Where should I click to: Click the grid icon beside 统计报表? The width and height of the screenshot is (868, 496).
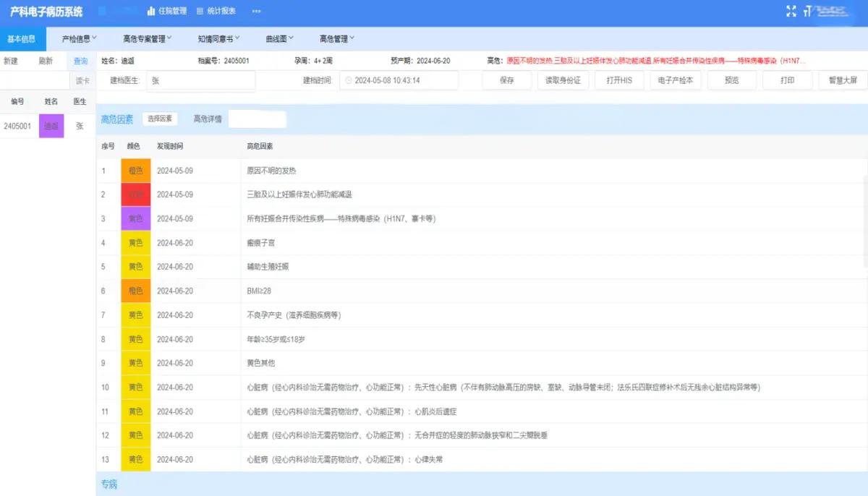200,11
